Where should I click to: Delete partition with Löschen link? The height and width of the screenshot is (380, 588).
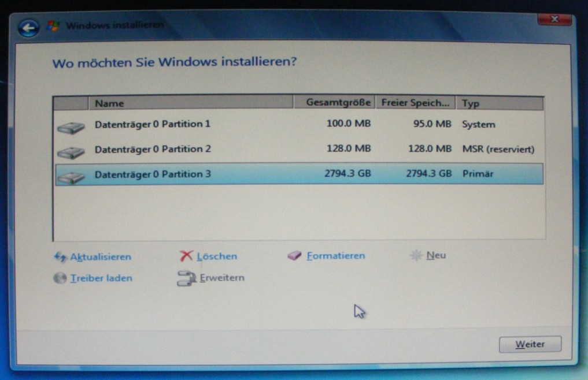coord(217,256)
